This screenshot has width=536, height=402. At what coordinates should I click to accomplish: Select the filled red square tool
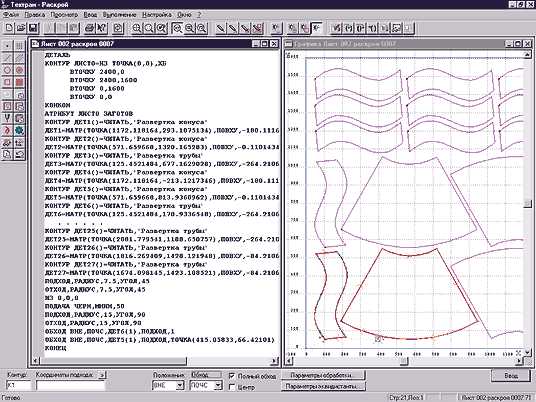(x=19, y=82)
